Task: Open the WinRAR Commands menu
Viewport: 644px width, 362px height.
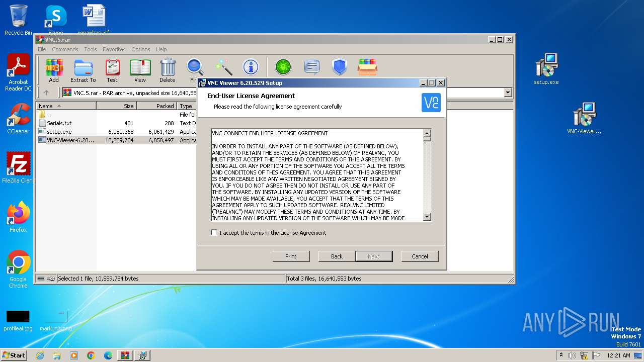Action: [x=65, y=49]
